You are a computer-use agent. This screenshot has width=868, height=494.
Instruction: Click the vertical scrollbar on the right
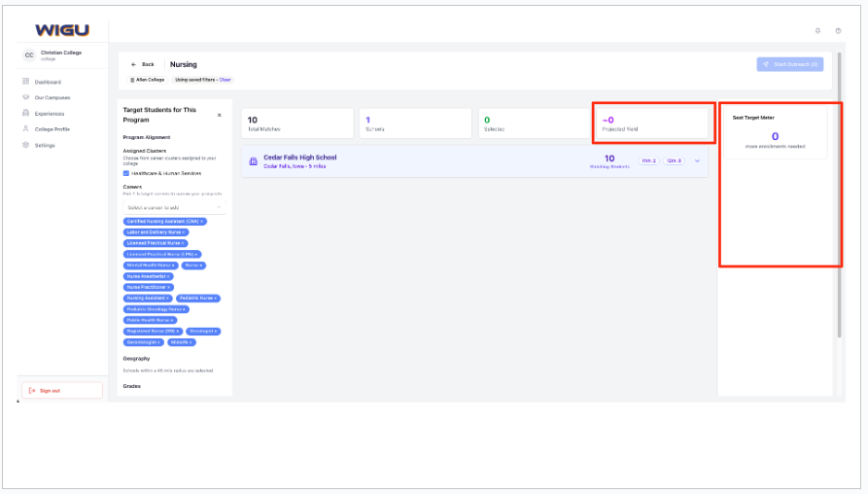838,194
